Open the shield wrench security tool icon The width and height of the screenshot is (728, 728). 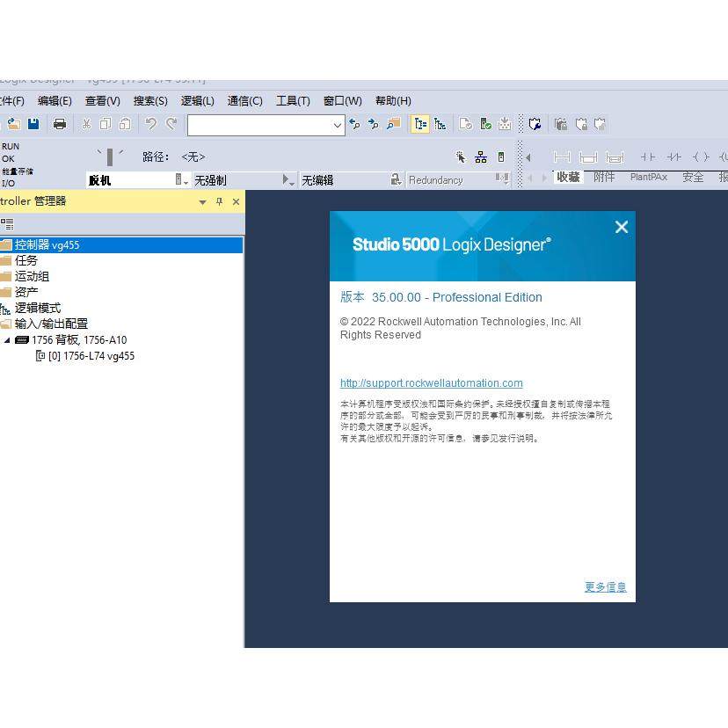click(535, 124)
